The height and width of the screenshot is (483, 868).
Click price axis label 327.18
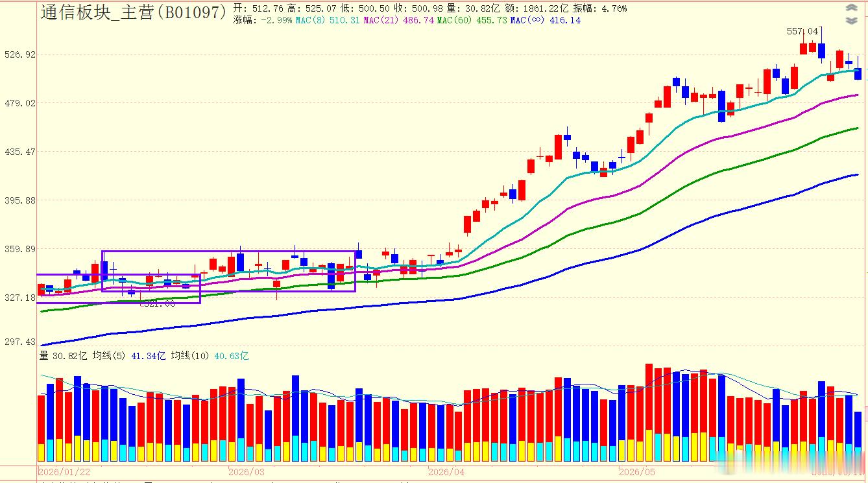point(20,298)
